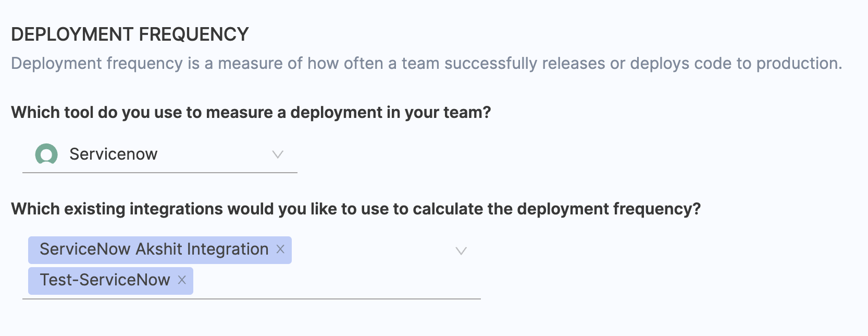868x336 pixels.
Task: Click empty space between Servicenow text and chevron
Action: coord(214,154)
